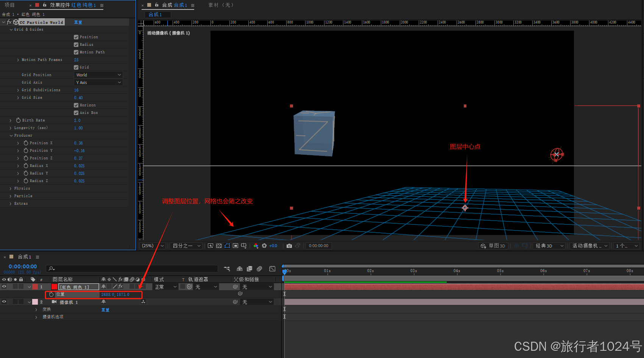The width and height of the screenshot is (644, 358).
Task: Open the 活动摄像机 view dropdown
Action: click(589, 246)
